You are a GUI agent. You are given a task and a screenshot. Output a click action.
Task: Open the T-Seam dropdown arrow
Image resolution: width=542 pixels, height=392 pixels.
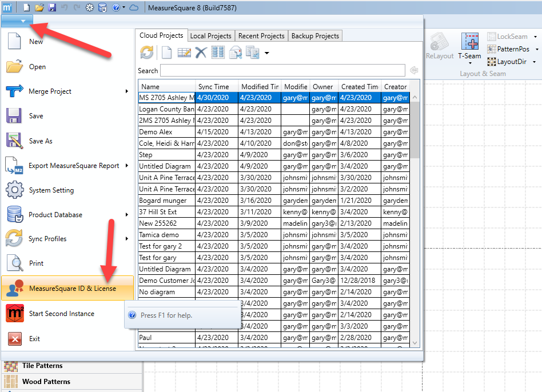[x=469, y=63]
